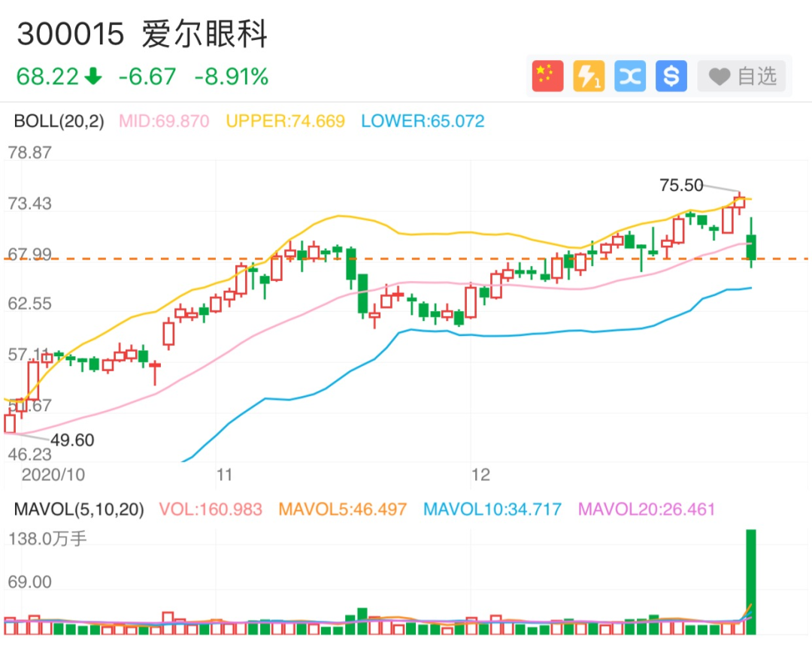Click the blue shuffle arrows icon

(x=630, y=76)
